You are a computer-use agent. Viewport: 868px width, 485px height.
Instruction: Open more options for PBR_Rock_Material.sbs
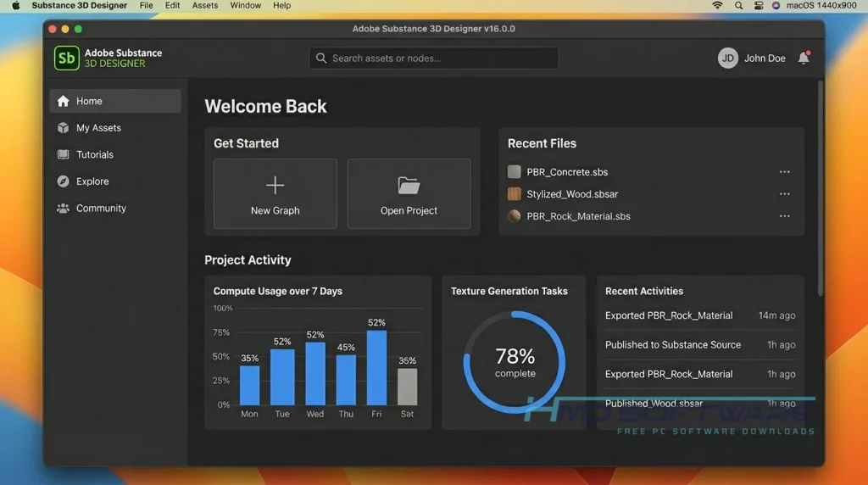coord(784,216)
